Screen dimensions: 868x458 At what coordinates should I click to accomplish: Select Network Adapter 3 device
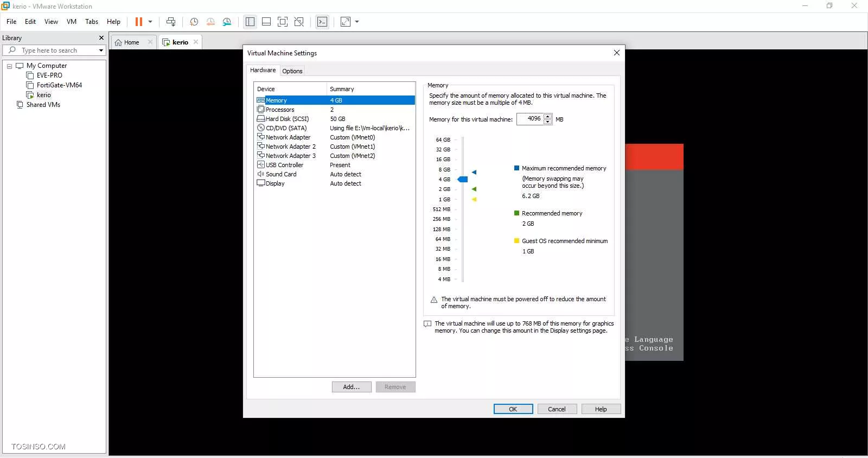(x=335, y=156)
